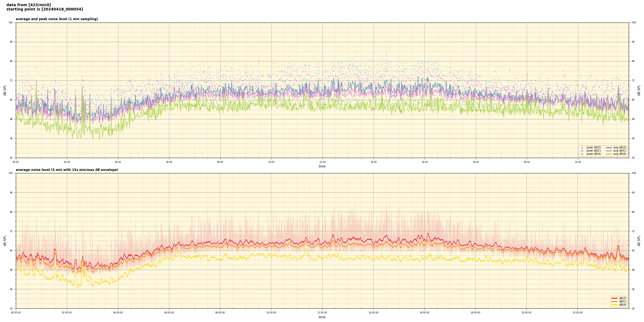Image resolution: width=644 pixels, height=322 pixels.
Task: Click the '5 min with 15s min/max' chart title
Action: coord(67,170)
